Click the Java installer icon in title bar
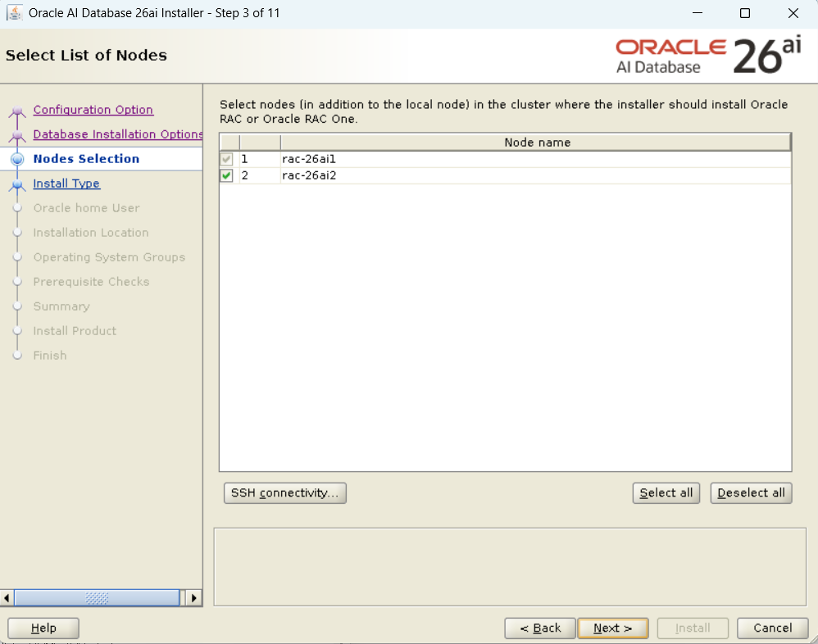Screen dimensions: 818x644 pyautogui.click(x=14, y=13)
